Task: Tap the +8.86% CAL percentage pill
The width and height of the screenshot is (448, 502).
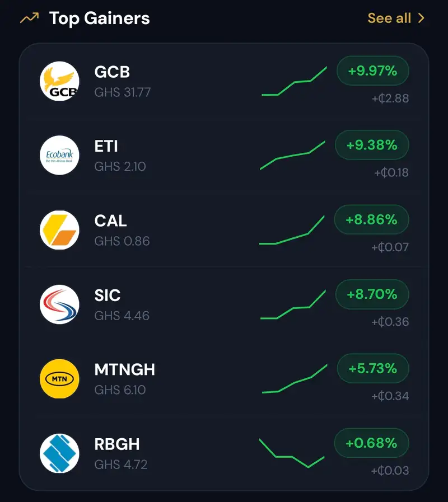Action: tap(372, 219)
